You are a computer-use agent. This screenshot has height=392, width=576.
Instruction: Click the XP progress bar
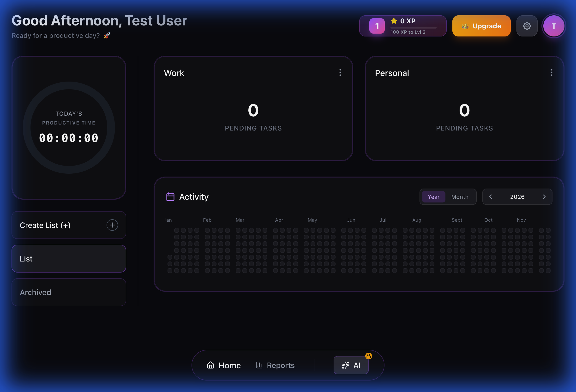coord(414,28)
